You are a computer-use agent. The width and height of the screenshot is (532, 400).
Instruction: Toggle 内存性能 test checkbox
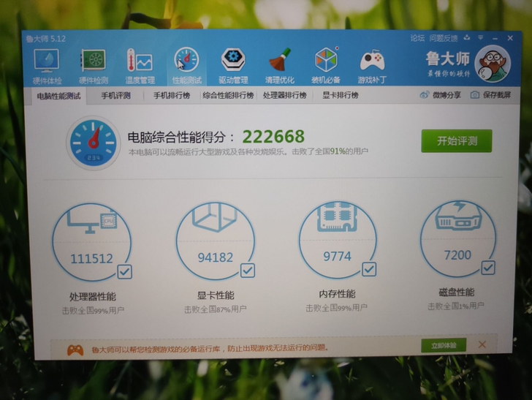[x=369, y=269]
